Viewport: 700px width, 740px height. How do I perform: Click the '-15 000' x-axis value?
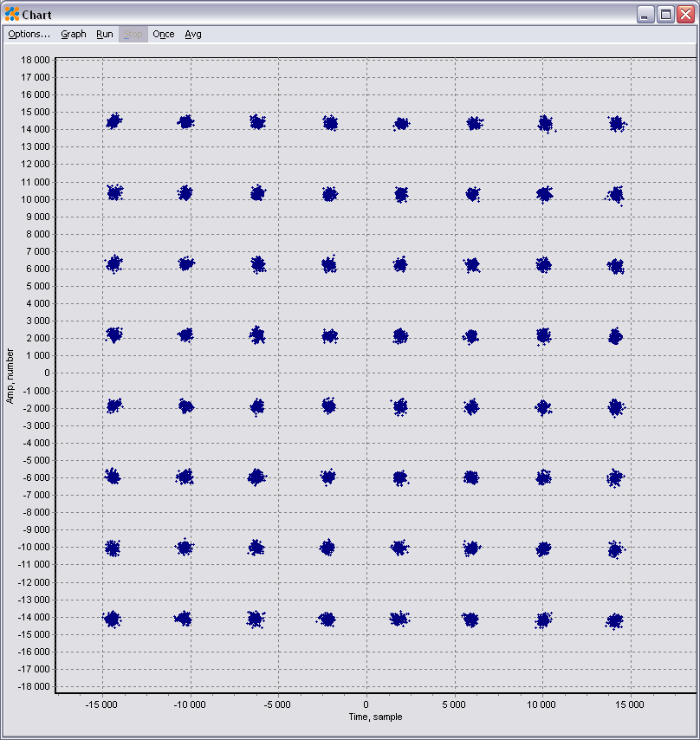pos(101,704)
